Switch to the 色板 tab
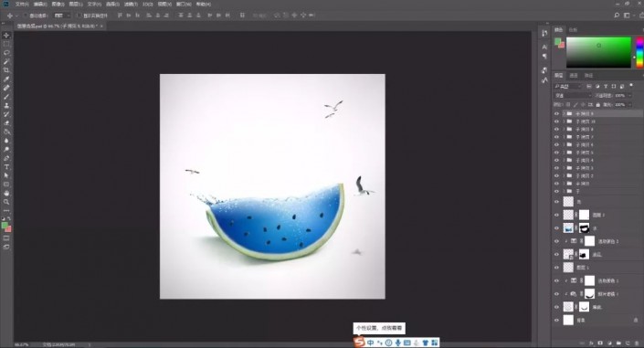644x348 pixels. 573,30
